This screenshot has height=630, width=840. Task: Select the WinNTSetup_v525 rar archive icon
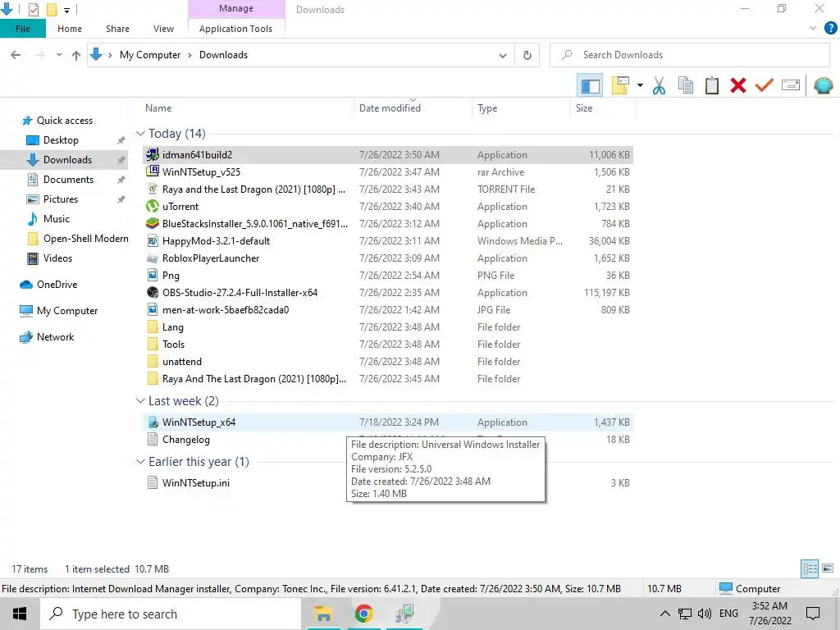(x=153, y=172)
